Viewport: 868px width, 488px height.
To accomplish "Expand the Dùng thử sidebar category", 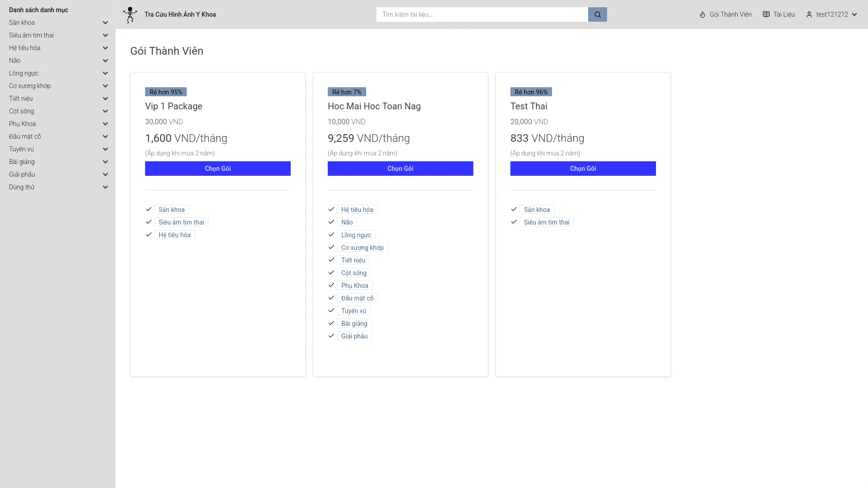I will (x=105, y=187).
